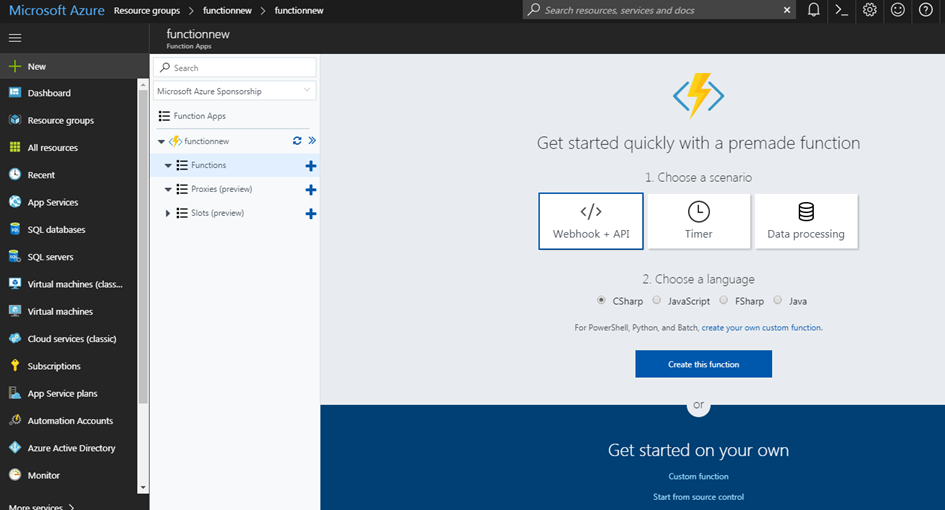
Task: Click the sidebar scrollbar thumb
Action: (x=143, y=247)
